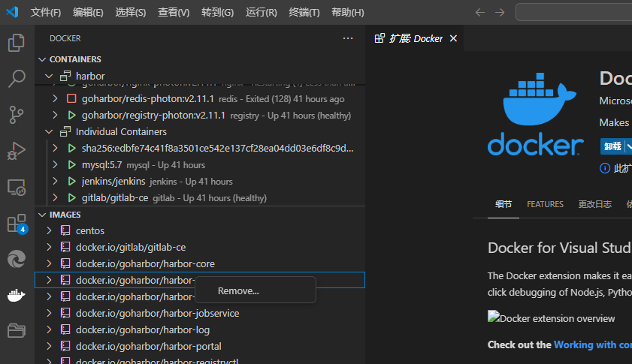632x364 pixels.
Task: Click the 卸载 uninstall button
Action: coord(612,146)
